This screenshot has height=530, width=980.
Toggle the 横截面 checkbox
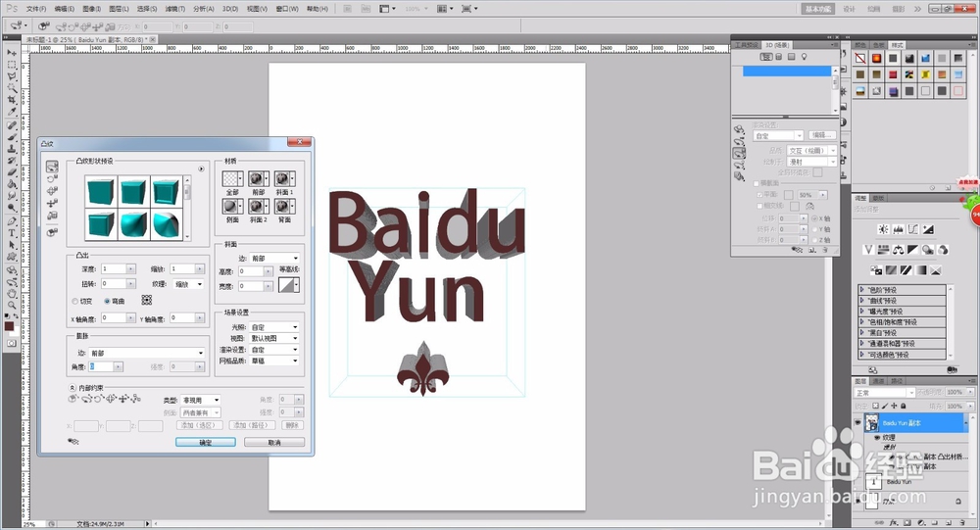point(757,184)
